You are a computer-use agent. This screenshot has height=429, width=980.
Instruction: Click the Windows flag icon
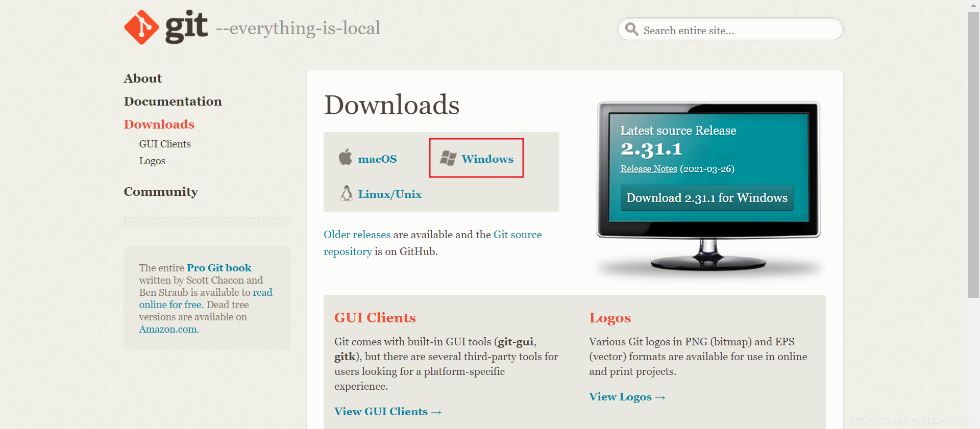point(448,158)
